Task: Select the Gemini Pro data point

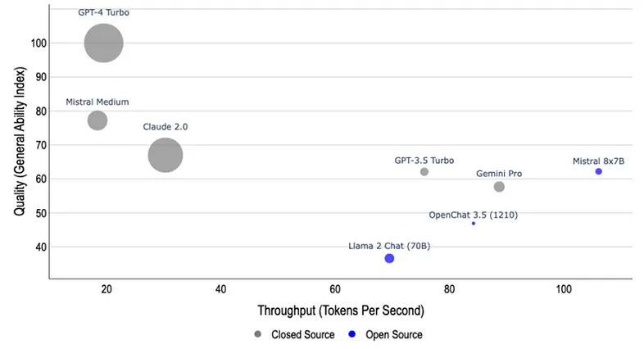Action: 499,187
